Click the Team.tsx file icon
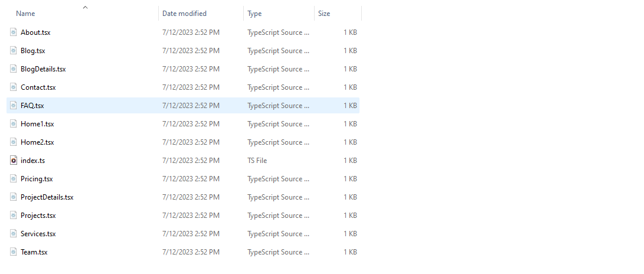This screenshot has width=644, height=274. (x=14, y=252)
